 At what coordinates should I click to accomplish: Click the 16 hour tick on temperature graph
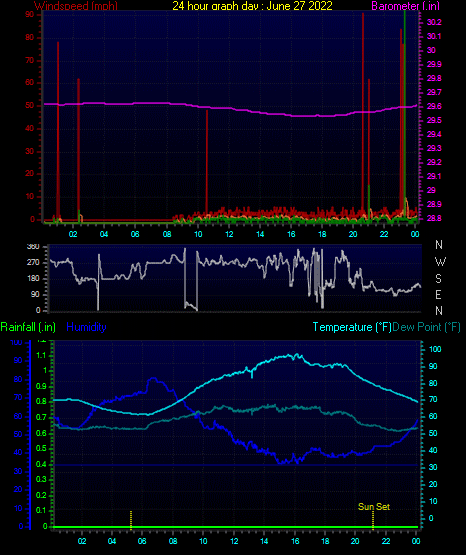295,541
